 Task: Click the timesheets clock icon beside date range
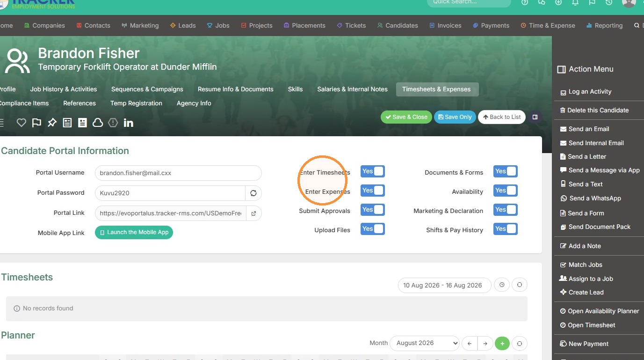pyautogui.click(x=502, y=285)
